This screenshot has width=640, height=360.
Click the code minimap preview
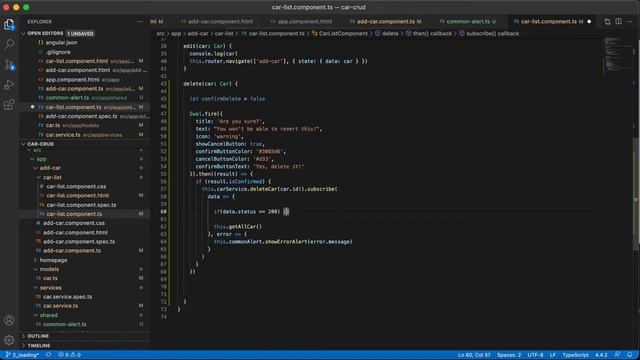[617, 55]
